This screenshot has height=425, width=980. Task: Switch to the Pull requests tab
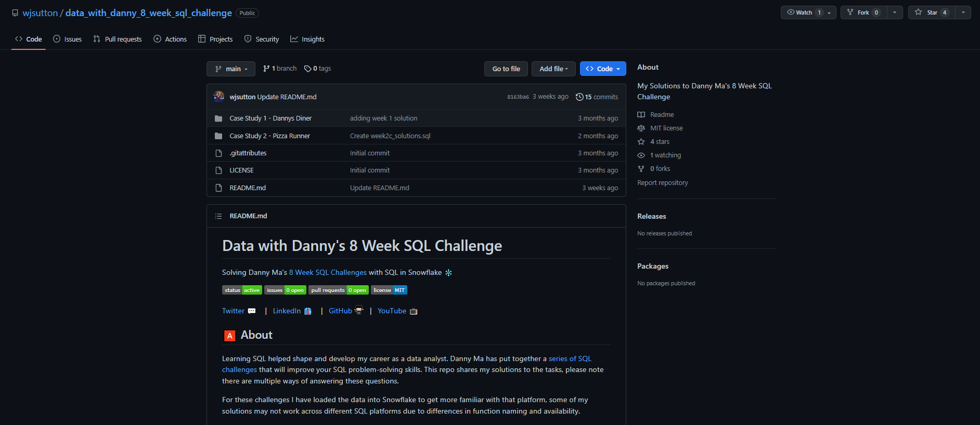(118, 39)
